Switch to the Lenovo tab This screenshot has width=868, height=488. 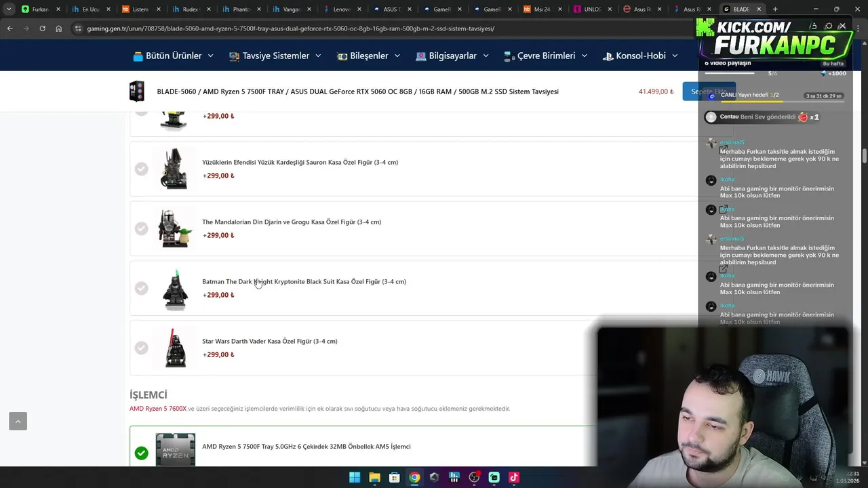(340, 9)
